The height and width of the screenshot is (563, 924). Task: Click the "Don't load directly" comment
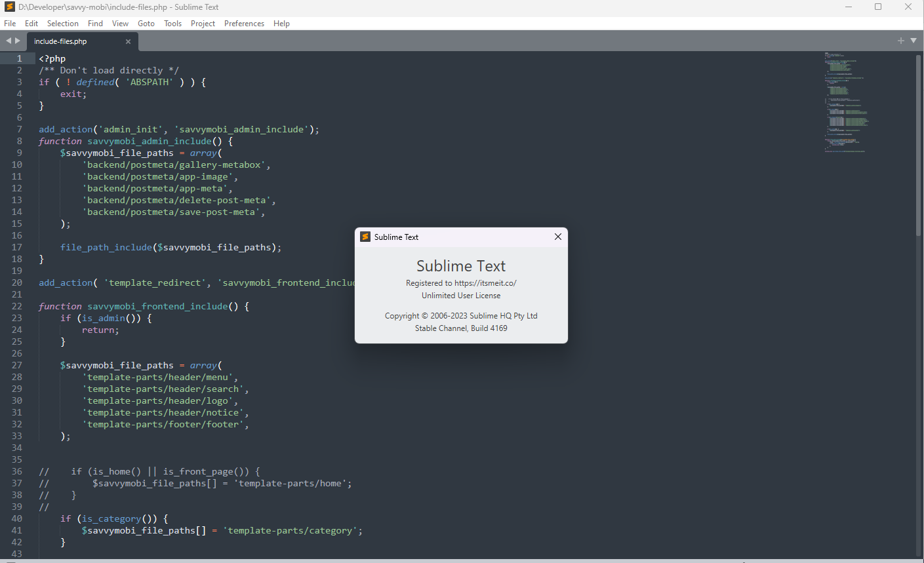click(109, 70)
